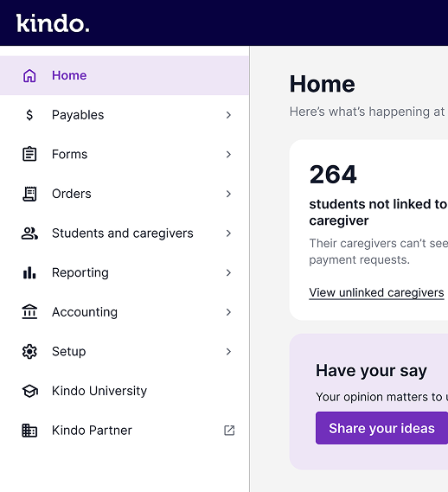Click 'students not linked to' card title
Screen dimensions: 448x492
[x=378, y=204]
